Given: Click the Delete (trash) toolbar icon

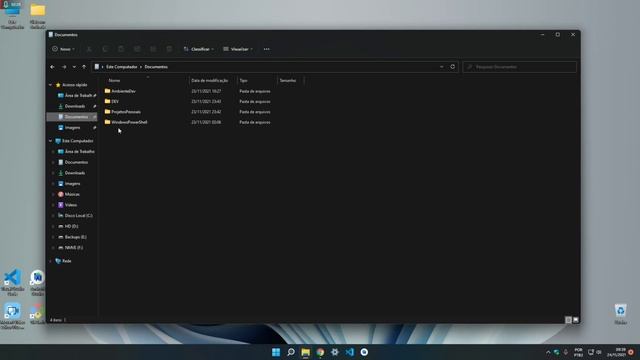Looking at the screenshot, I should [169, 49].
